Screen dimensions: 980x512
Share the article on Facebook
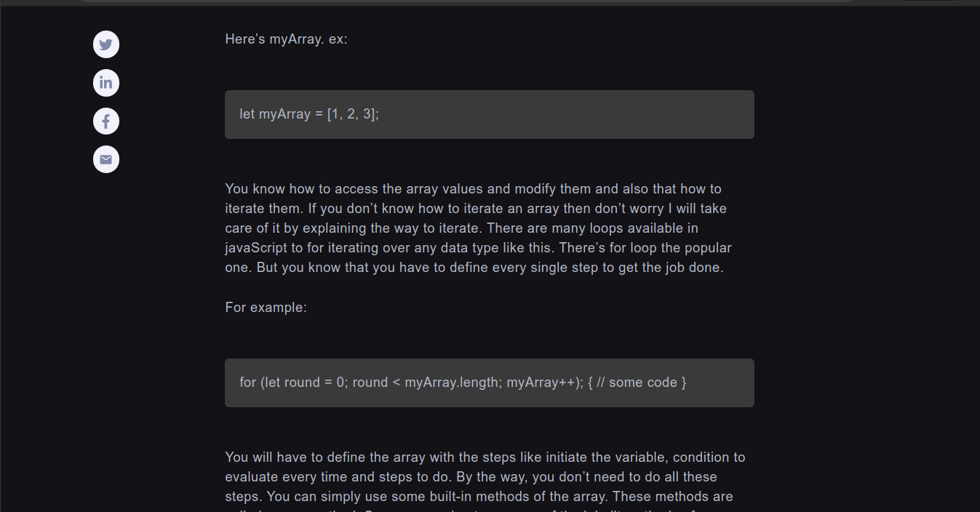[x=106, y=121]
